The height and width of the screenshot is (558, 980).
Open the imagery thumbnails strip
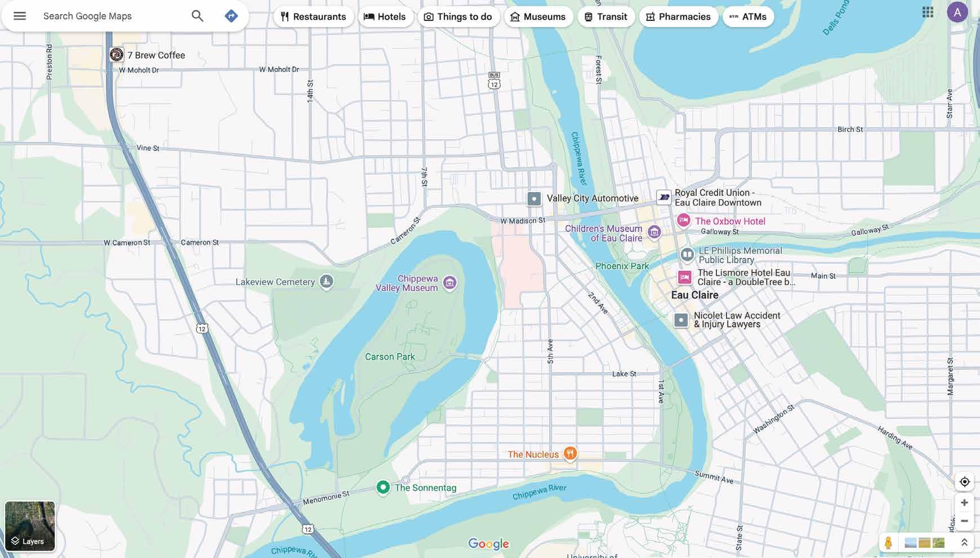(x=924, y=543)
